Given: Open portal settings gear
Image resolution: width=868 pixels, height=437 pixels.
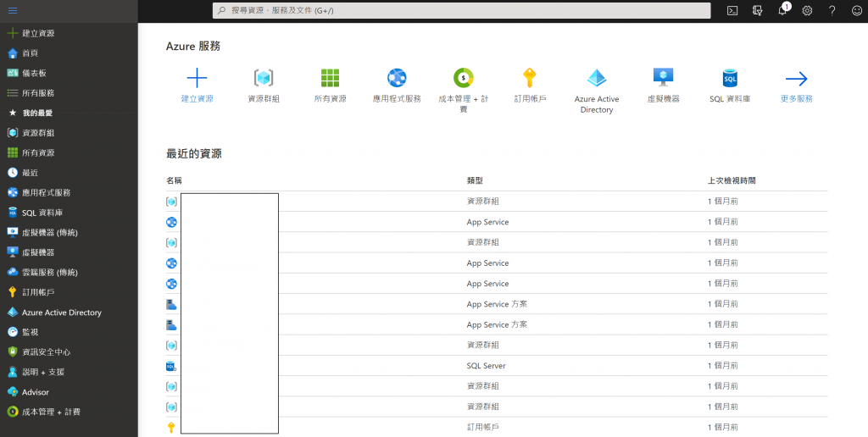Looking at the screenshot, I should click(807, 10).
